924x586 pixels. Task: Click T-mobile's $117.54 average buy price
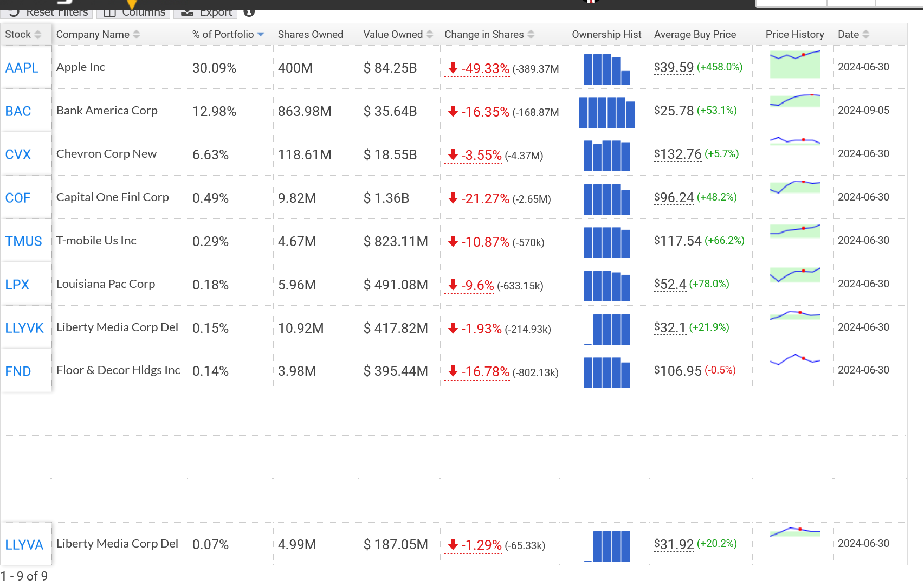coord(678,241)
